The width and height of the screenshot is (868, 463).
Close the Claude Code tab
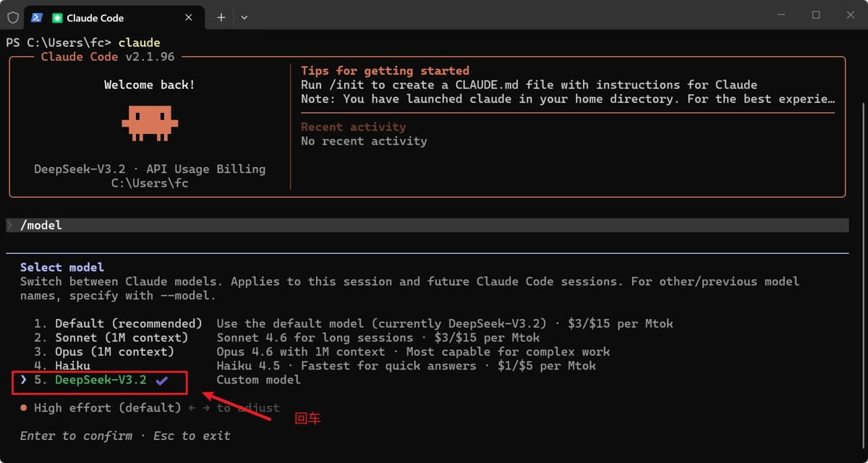(189, 17)
